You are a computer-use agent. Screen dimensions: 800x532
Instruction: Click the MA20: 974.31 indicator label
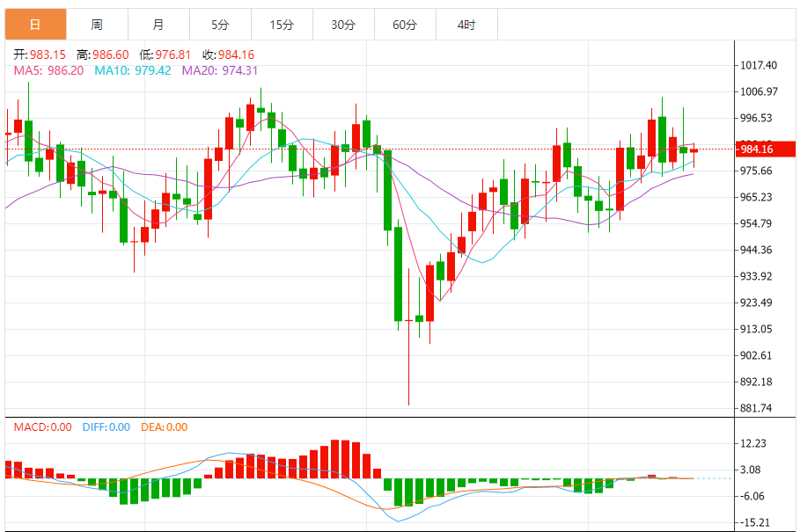click(x=220, y=71)
